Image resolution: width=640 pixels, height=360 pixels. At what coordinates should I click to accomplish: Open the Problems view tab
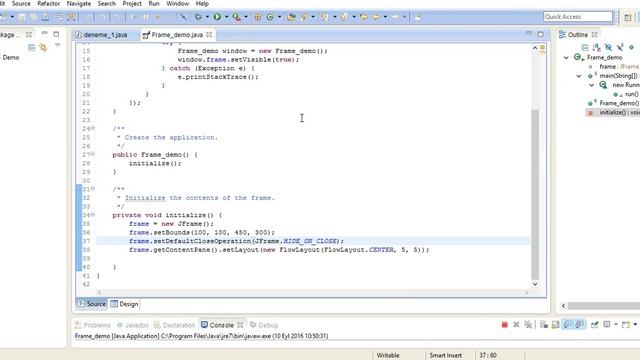coord(93,325)
